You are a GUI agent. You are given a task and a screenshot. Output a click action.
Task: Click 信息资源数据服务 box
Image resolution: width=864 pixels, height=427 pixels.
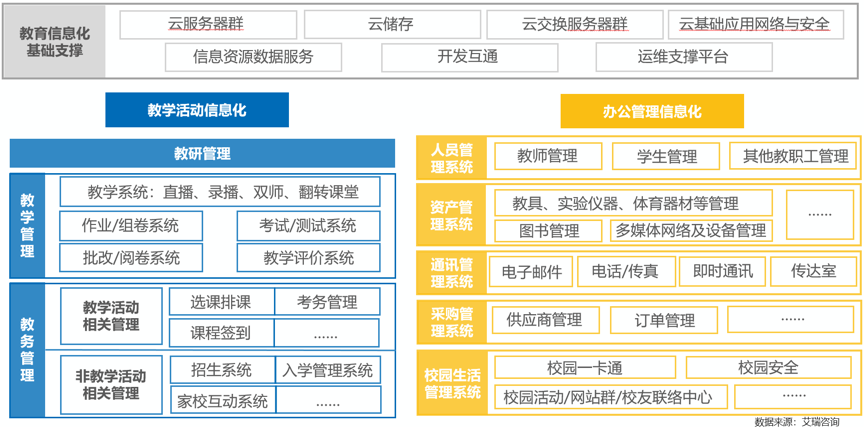[x=253, y=57]
